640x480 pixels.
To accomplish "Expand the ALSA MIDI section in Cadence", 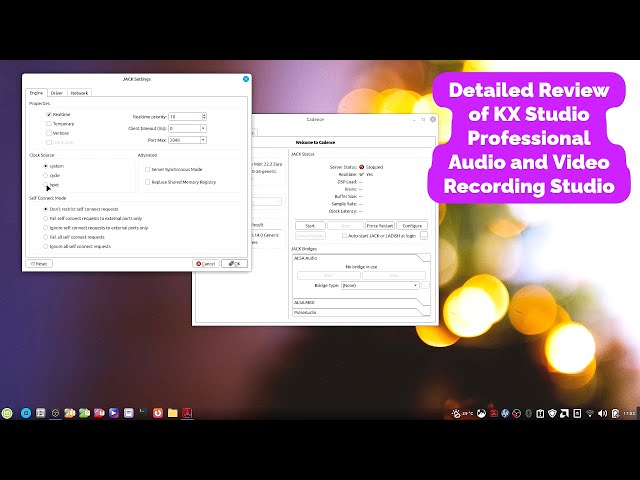I will (361, 302).
